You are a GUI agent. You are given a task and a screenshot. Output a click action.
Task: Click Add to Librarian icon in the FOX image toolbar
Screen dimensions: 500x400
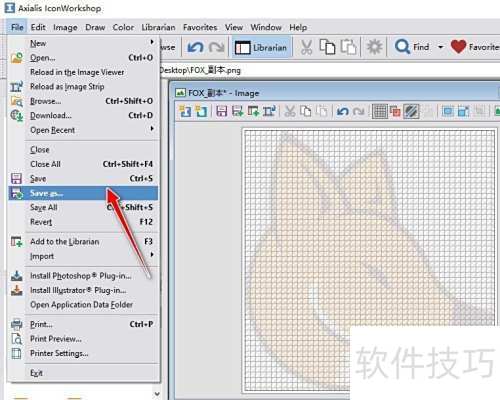click(x=253, y=111)
